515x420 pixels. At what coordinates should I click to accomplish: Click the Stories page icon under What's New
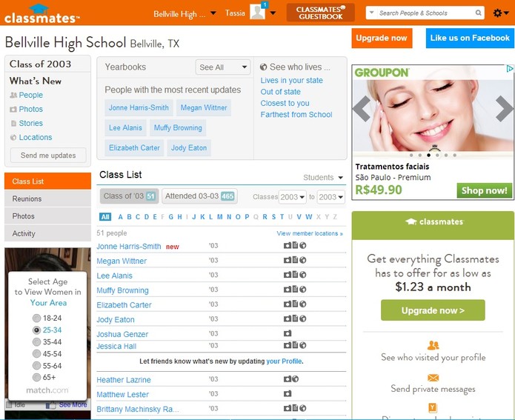coord(13,124)
